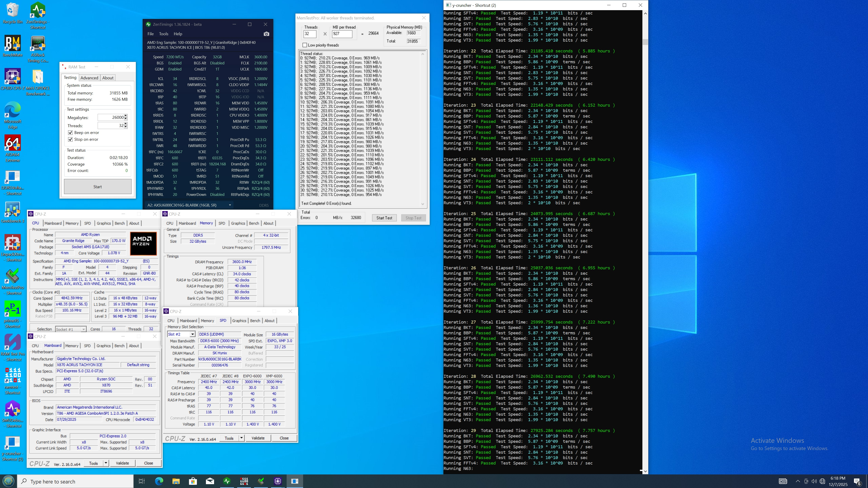Select the CPUID CPU-Z desktop icon
This screenshot has width=868, height=488.
(x=12, y=80)
